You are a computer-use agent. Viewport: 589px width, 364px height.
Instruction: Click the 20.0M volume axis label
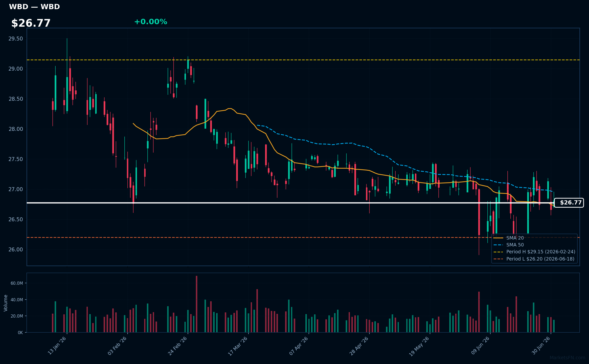(x=17, y=316)
